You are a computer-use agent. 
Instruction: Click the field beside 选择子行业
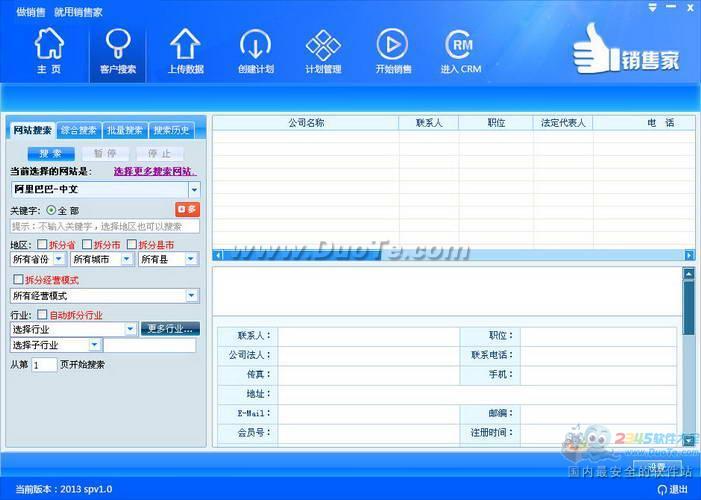(150, 345)
